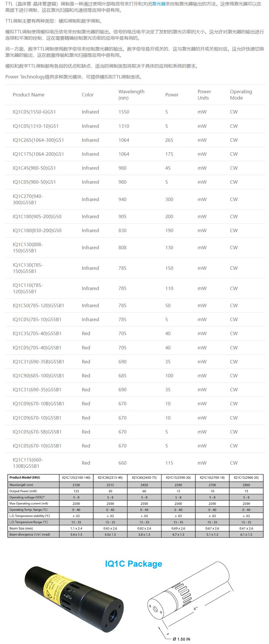Select product IQ1C05(1550-6)G51
This screenshot has height=644, width=269.
click(x=34, y=112)
